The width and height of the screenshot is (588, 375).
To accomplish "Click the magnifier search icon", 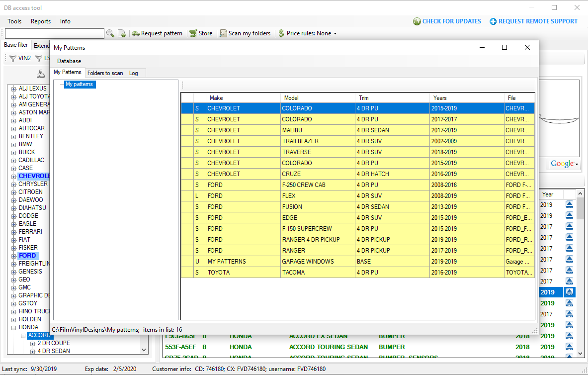I will click(110, 33).
